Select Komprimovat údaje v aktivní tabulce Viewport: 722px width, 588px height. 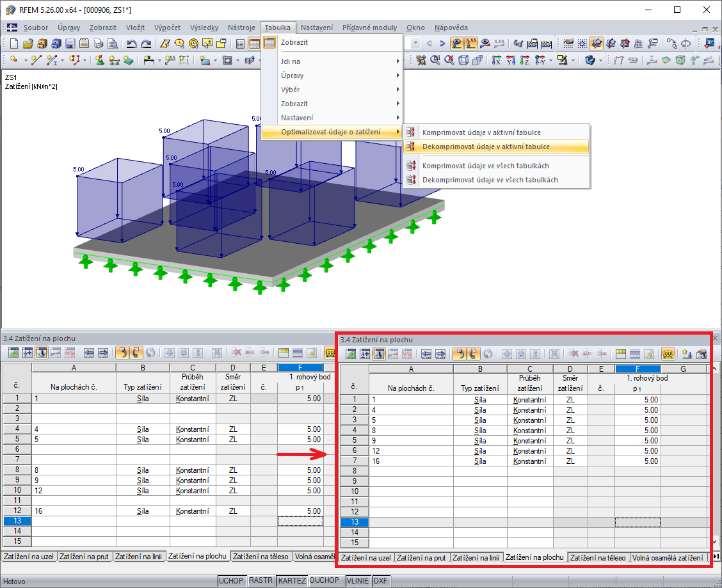pos(496,132)
